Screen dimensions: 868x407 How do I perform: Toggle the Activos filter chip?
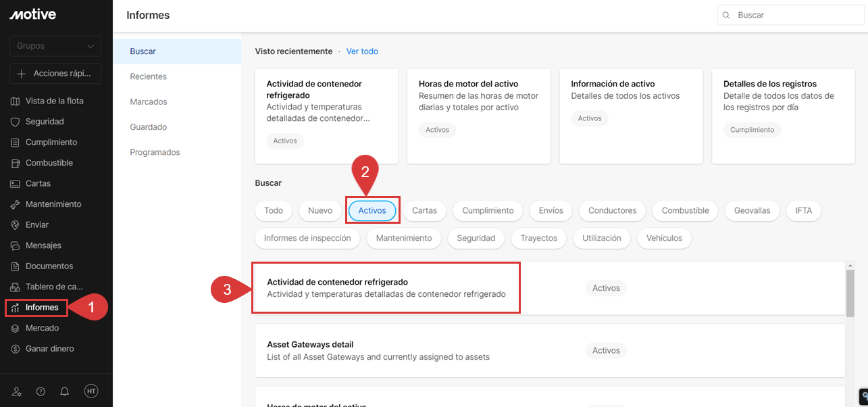pyautogui.click(x=372, y=211)
